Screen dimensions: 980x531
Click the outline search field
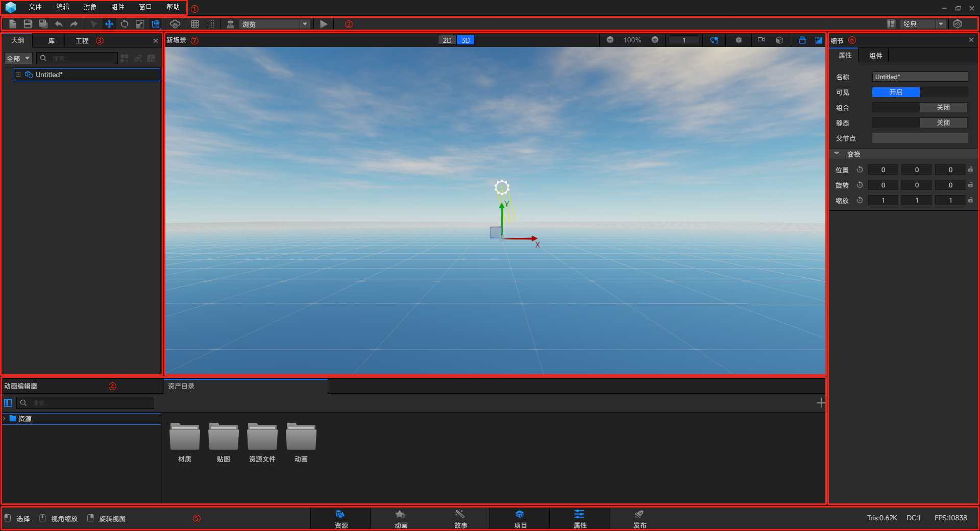click(77, 59)
